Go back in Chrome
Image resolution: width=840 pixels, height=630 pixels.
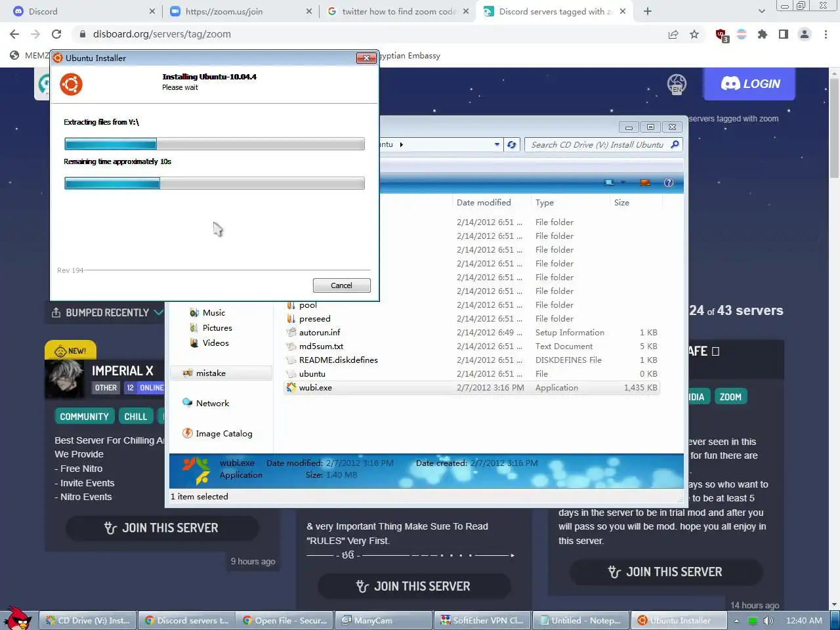click(x=14, y=34)
